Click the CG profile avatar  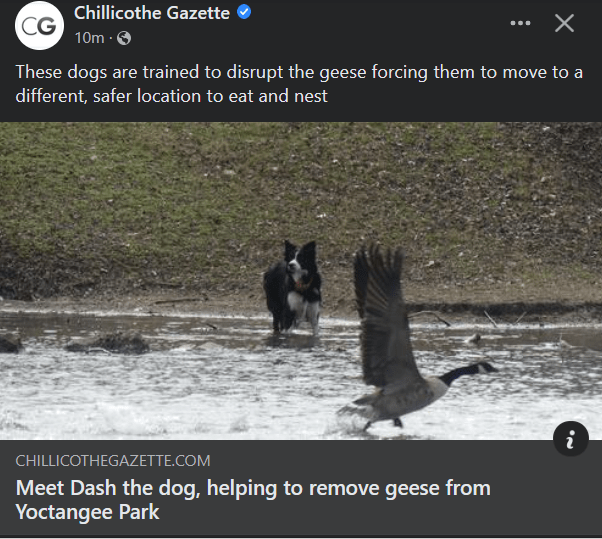tap(39, 25)
